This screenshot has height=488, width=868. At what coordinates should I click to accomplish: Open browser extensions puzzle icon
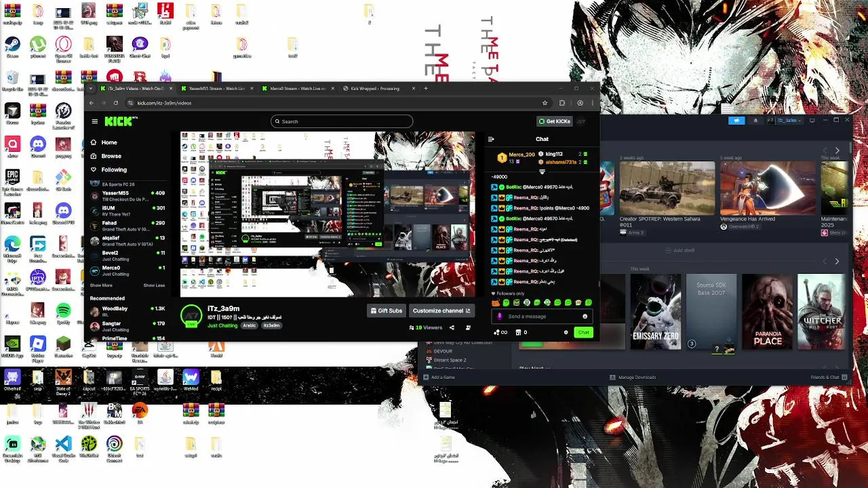tap(562, 103)
